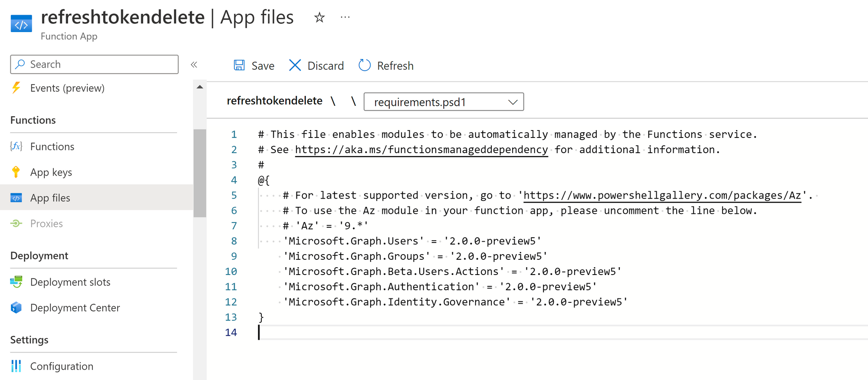Screen dimensions: 868x380
Task: Click the '@{' opening on line 4
Action: pos(264,180)
